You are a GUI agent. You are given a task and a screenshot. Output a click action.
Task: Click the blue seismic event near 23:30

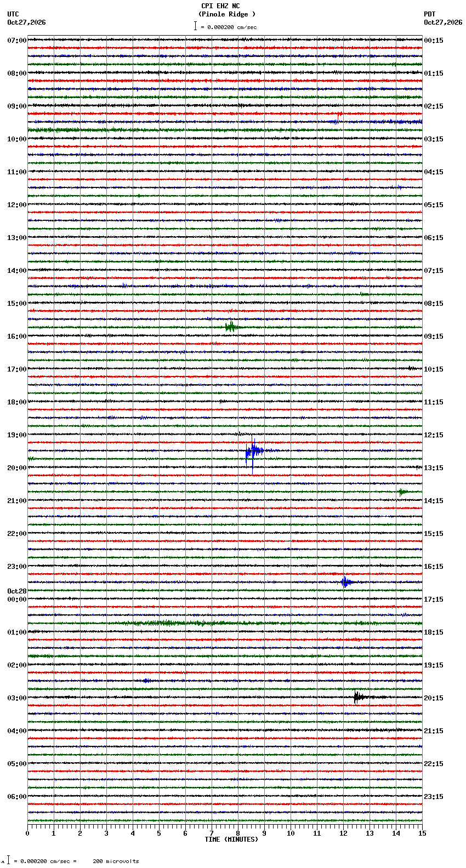pos(346,582)
